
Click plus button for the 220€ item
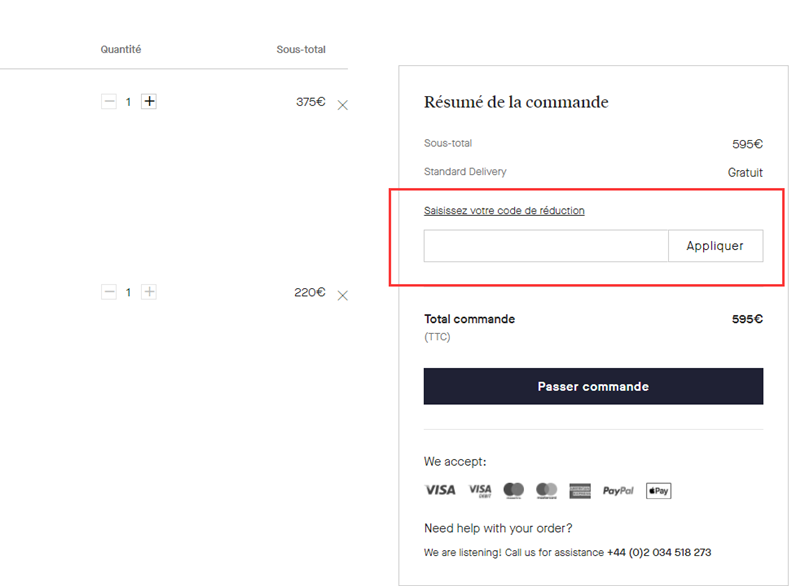[x=149, y=292]
